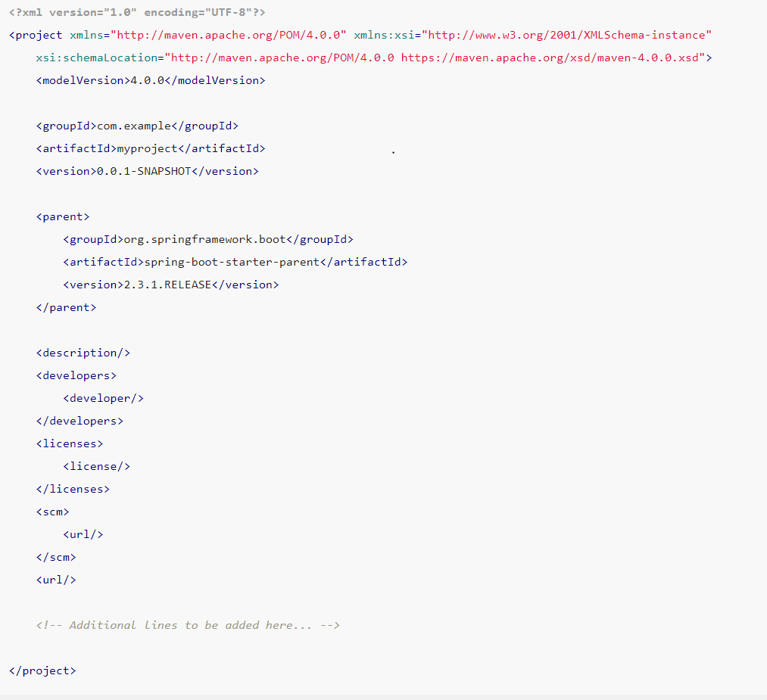Click the standalone url element below scm
Viewport: 767px width, 700px height.
[x=55, y=580]
